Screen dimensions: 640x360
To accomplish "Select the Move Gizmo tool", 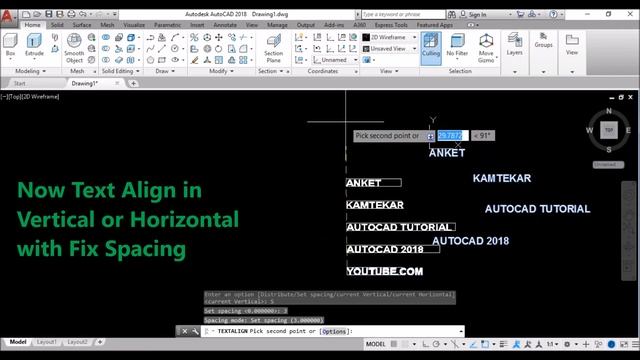I will point(486,48).
